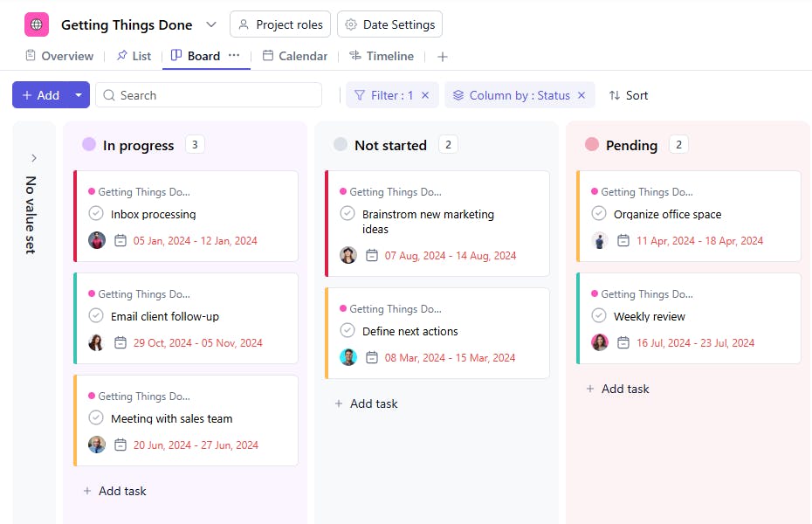Click the three-dots icon beside Board tab

[x=234, y=55]
